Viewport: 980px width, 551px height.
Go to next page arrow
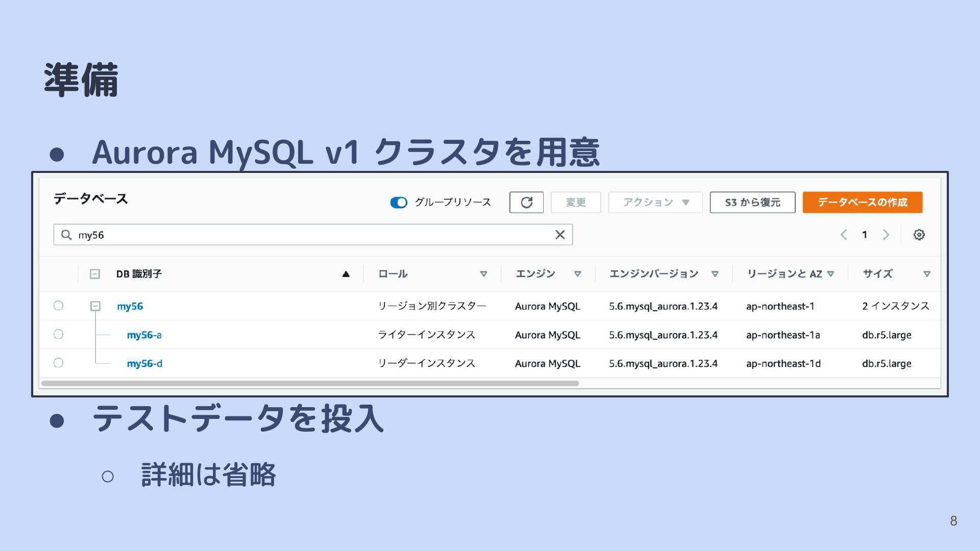pyautogui.click(x=886, y=235)
